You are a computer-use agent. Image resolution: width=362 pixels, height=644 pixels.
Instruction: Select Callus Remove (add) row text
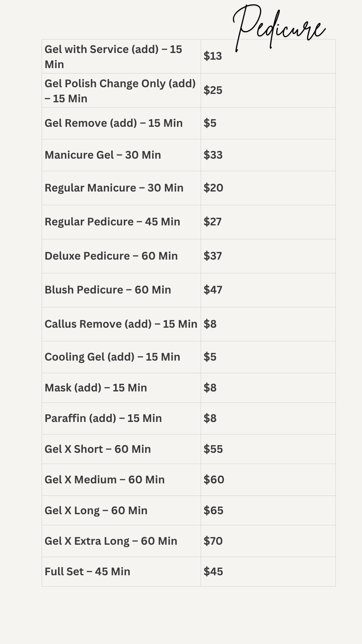click(x=121, y=324)
